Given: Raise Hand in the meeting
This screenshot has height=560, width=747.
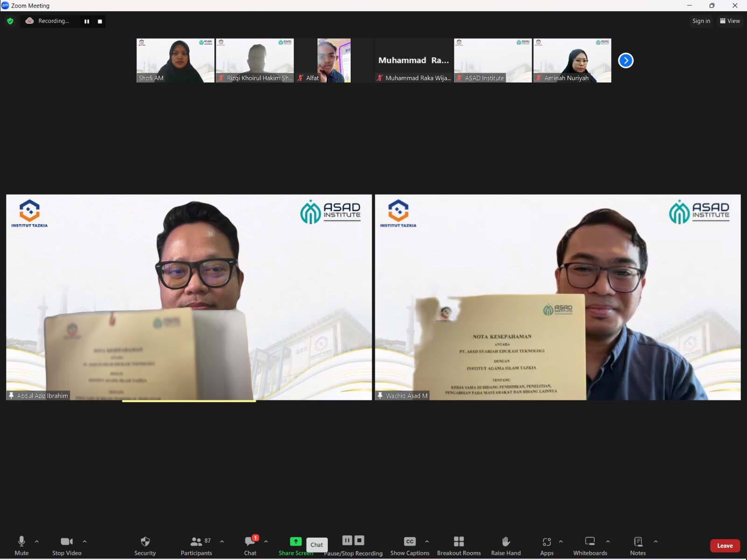Looking at the screenshot, I should coord(506,546).
